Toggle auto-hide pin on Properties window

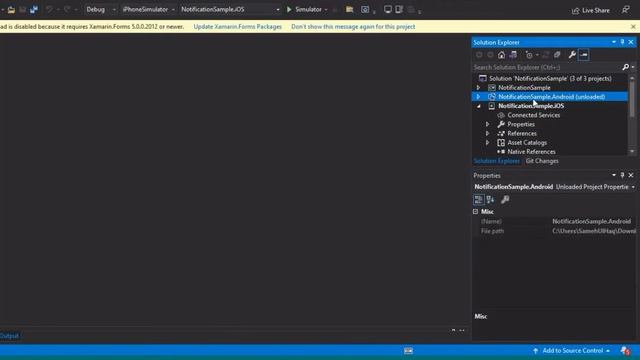click(x=622, y=175)
